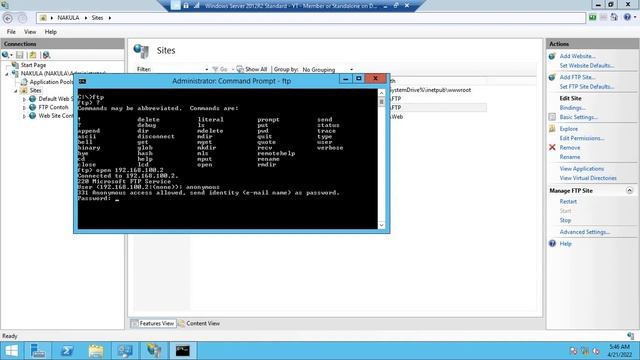Click the Rename action link
This screenshot has width=640, height=360.
click(570, 157)
